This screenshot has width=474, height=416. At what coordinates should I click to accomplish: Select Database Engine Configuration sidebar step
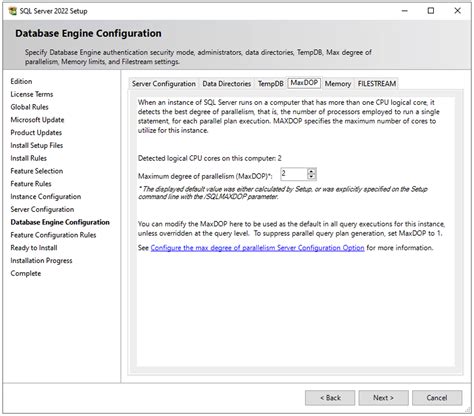(60, 222)
